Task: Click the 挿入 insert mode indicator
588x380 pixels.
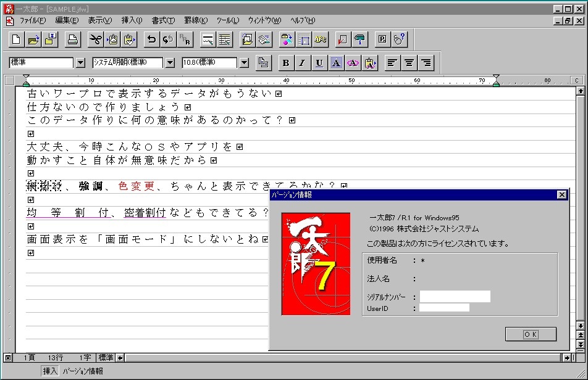Action: (50, 371)
